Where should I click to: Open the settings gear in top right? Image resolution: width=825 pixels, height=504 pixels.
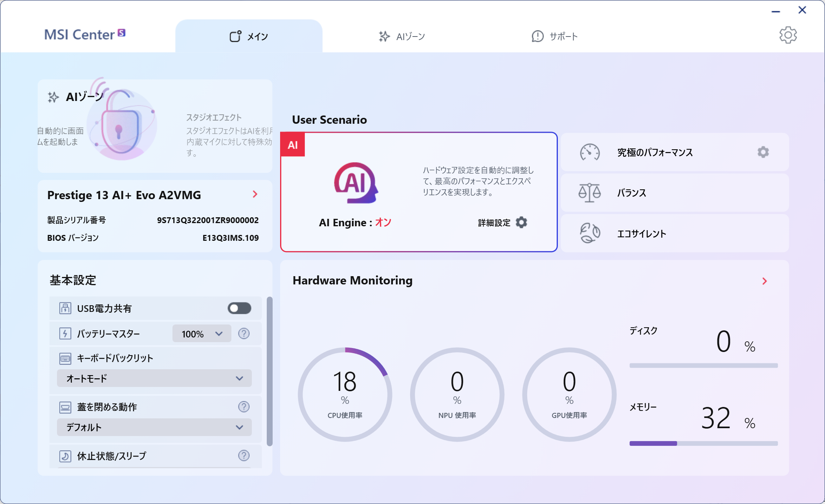point(788,35)
